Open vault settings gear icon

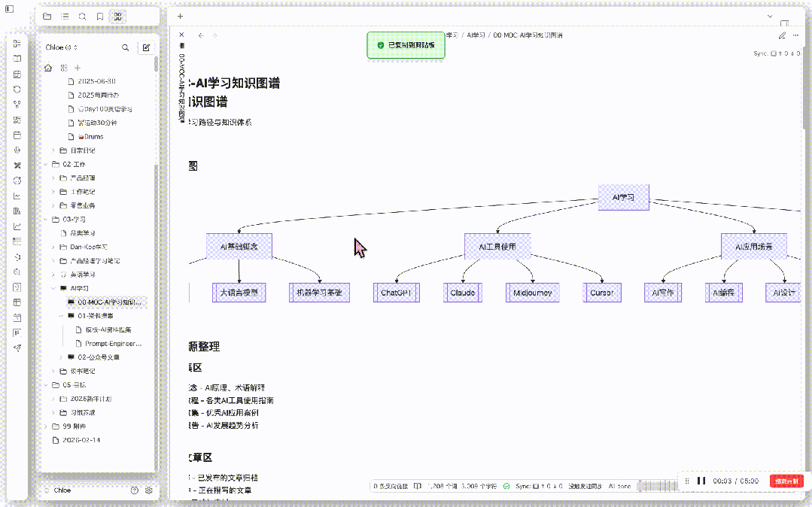coord(148,490)
